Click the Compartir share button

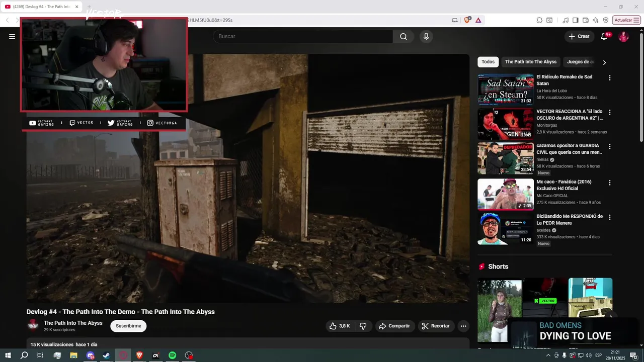click(394, 326)
